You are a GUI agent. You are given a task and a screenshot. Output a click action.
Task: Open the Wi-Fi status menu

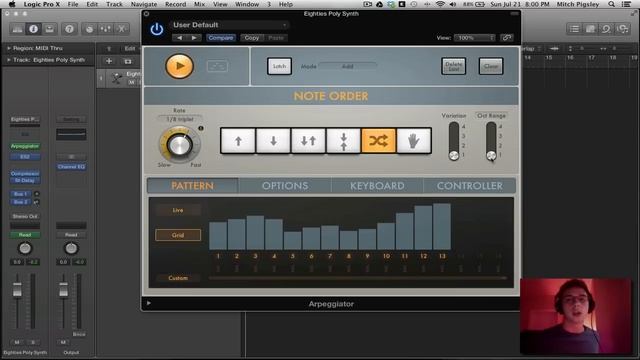tap(440, 4)
